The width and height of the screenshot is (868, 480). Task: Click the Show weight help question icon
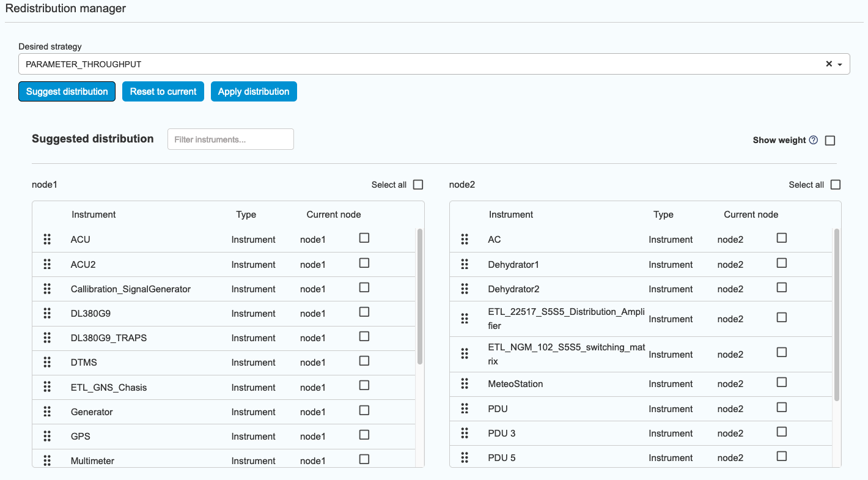point(814,140)
